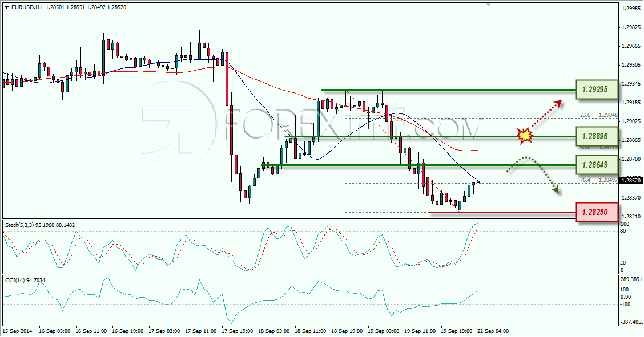Click the 18 Sep 03:00 time label
Image resolution: width=644 pixels, height=337 pixels.
[274, 331]
